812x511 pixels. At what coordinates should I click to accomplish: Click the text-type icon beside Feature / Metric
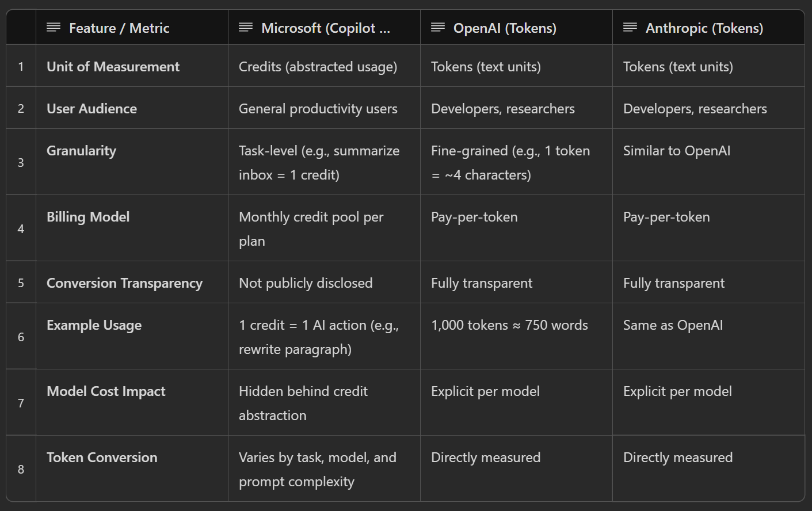54,28
